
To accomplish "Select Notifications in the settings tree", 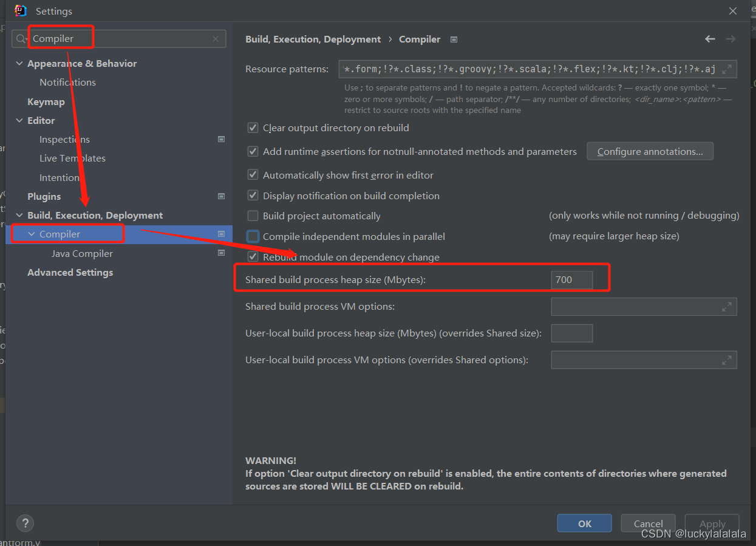I will click(67, 83).
